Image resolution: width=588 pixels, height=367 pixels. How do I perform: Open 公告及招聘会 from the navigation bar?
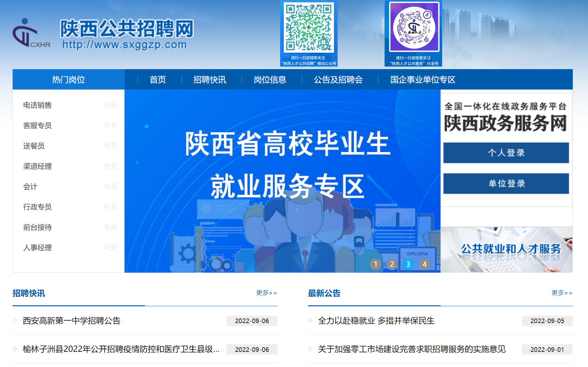click(338, 79)
